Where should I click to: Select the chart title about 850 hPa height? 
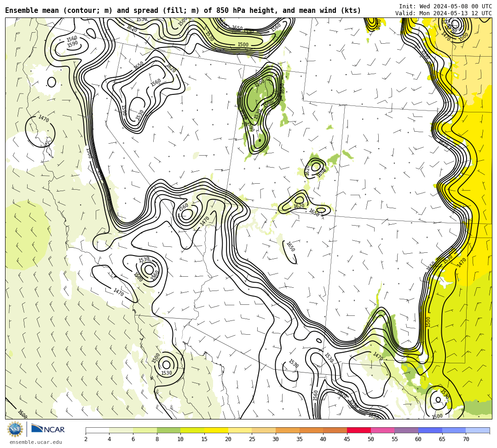coord(183,11)
